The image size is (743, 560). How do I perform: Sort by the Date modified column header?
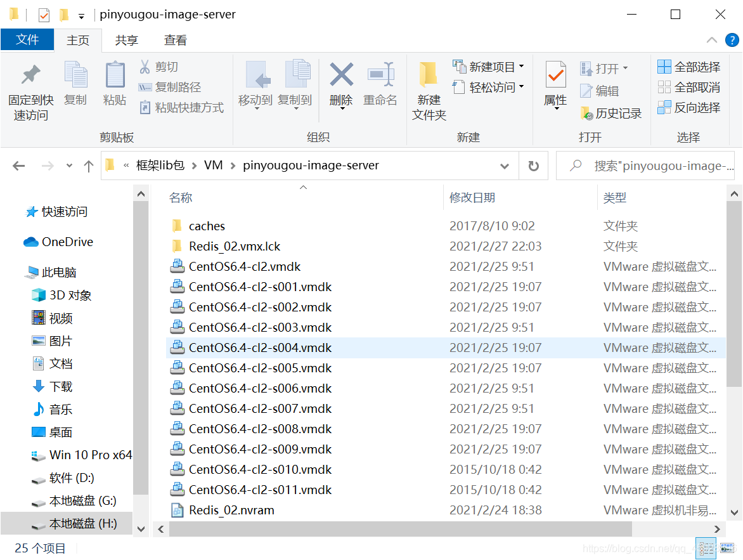[472, 198]
